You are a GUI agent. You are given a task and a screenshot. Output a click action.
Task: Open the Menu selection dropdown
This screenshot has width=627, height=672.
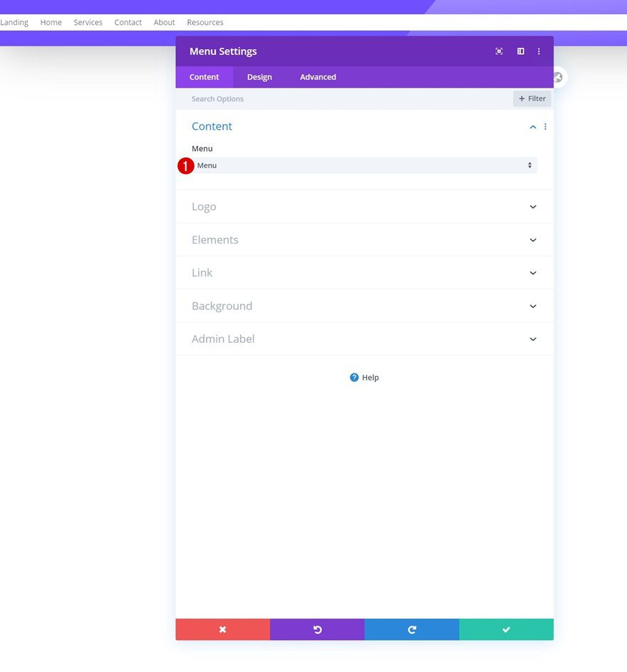[364, 165]
